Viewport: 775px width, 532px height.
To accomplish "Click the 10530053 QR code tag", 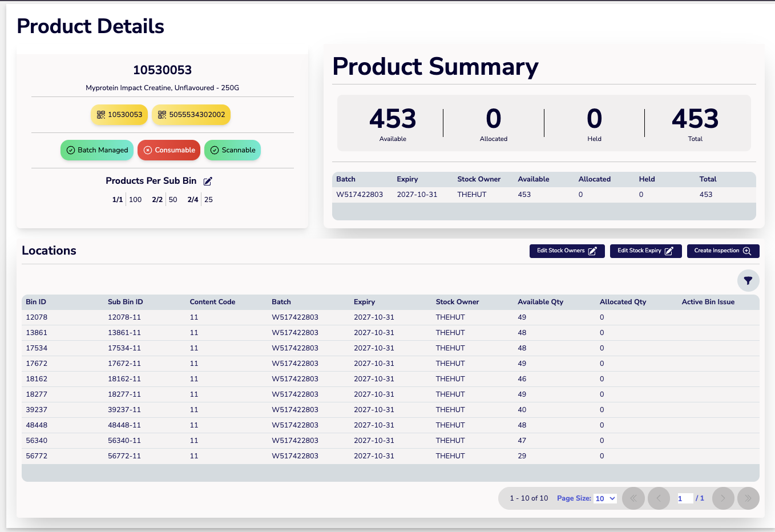I will click(x=119, y=115).
